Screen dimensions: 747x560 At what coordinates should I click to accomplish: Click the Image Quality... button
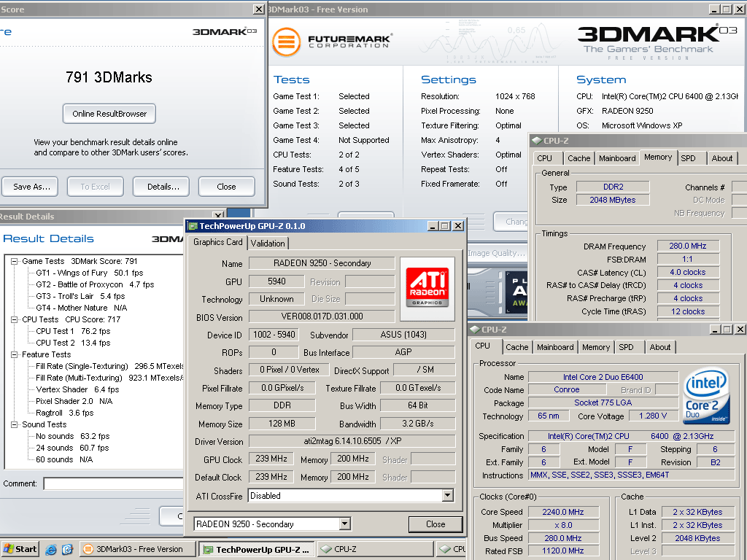tap(496, 253)
